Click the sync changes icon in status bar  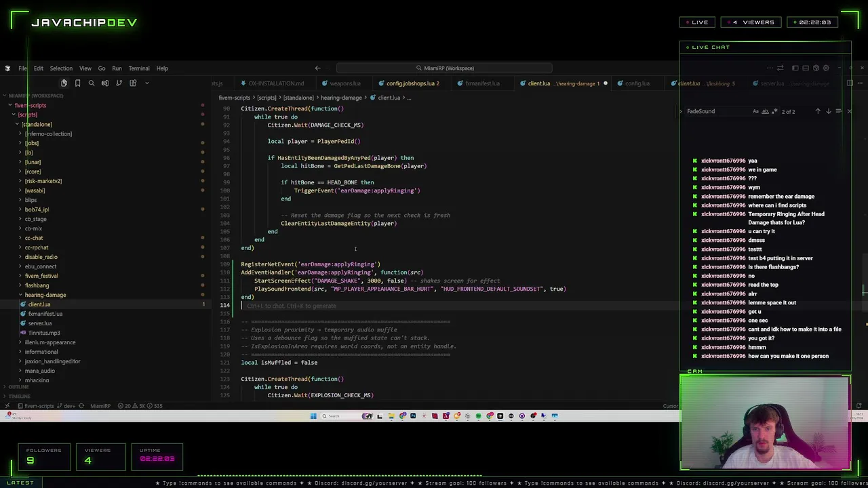tap(81, 406)
